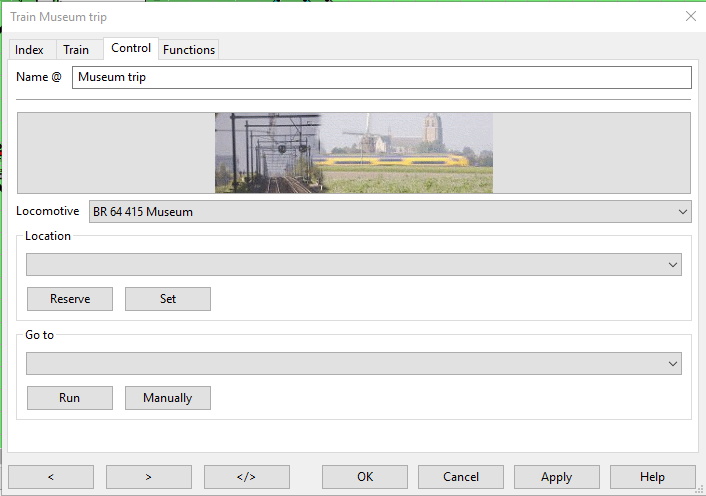Go to previous train with < button
Screen dimensions: 706x496
pyautogui.click(x=51, y=477)
